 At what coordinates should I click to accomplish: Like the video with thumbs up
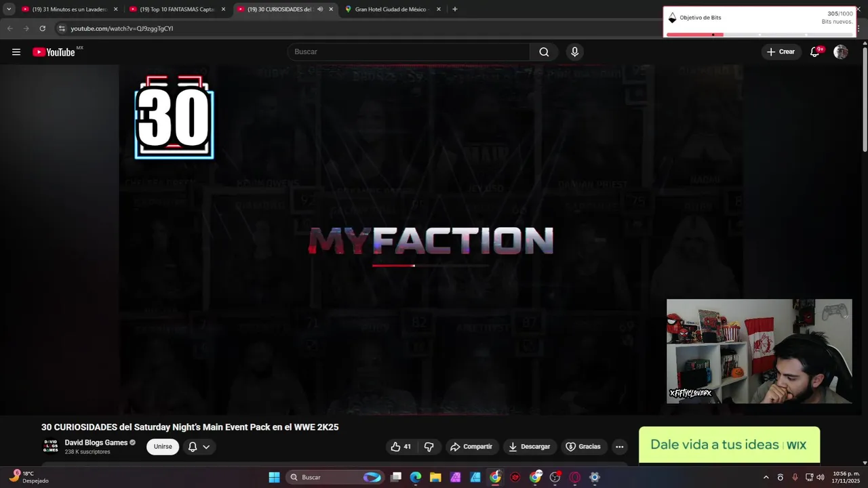pyautogui.click(x=401, y=447)
